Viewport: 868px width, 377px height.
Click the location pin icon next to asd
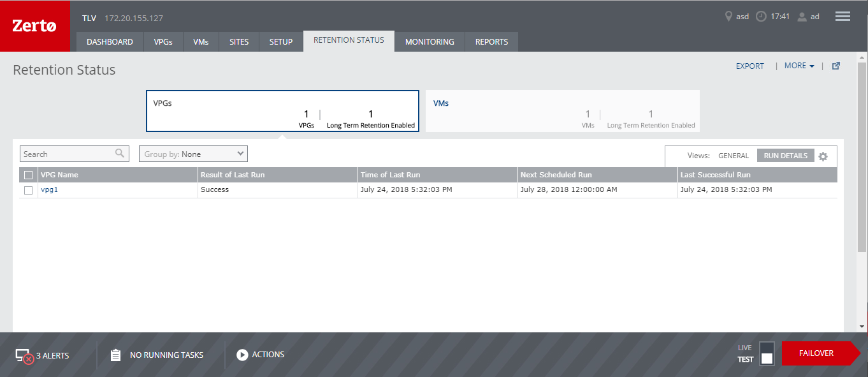click(728, 17)
